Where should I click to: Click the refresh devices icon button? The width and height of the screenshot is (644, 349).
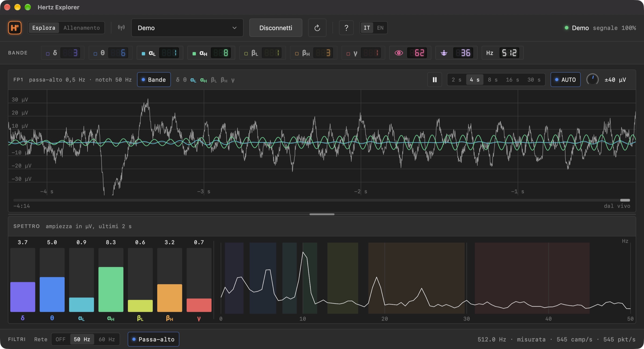(x=317, y=28)
